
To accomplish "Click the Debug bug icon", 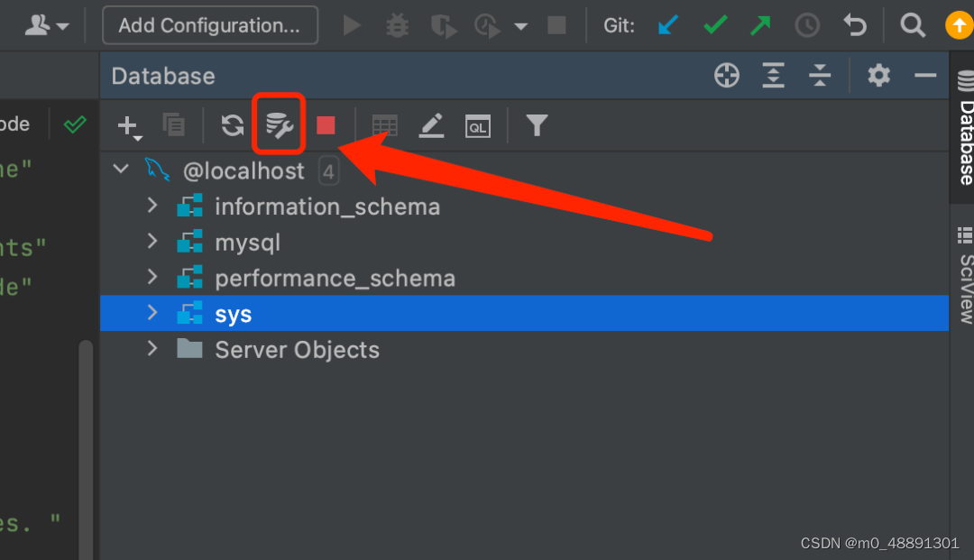I will tap(397, 25).
